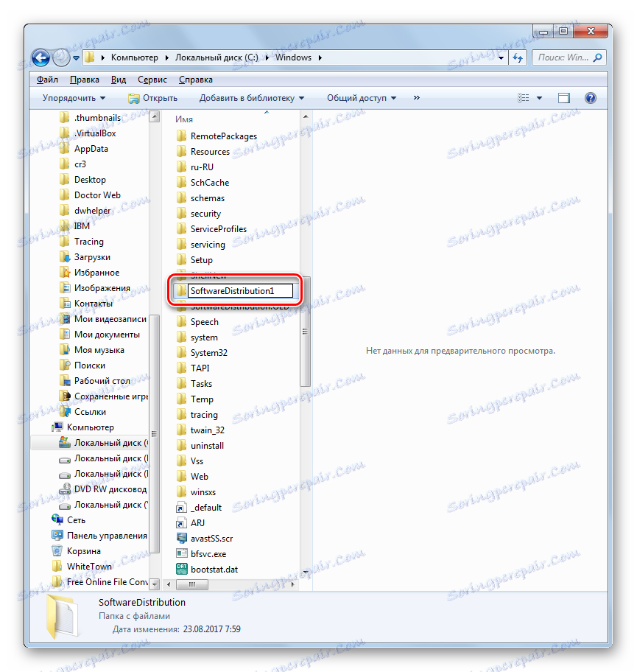Click Локальный диск (C:) breadcrumb
Viewport: 637px width, 672px height.
(217, 57)
